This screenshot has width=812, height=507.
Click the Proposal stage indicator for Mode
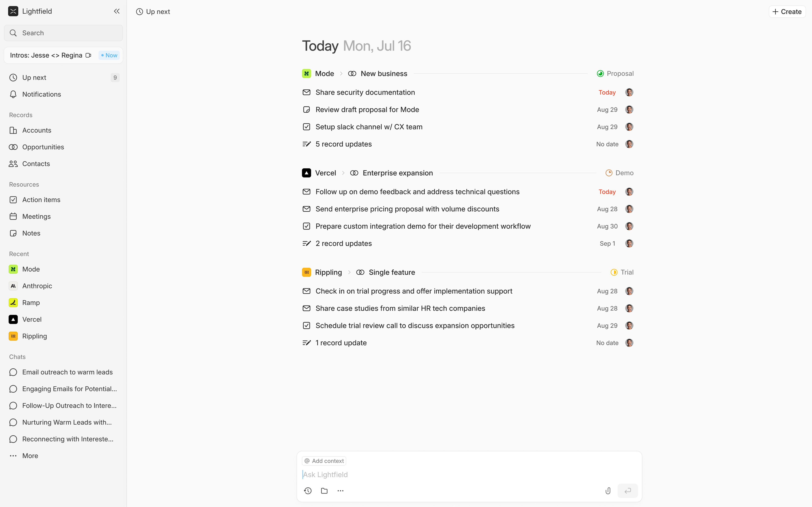tap(615, 73)
